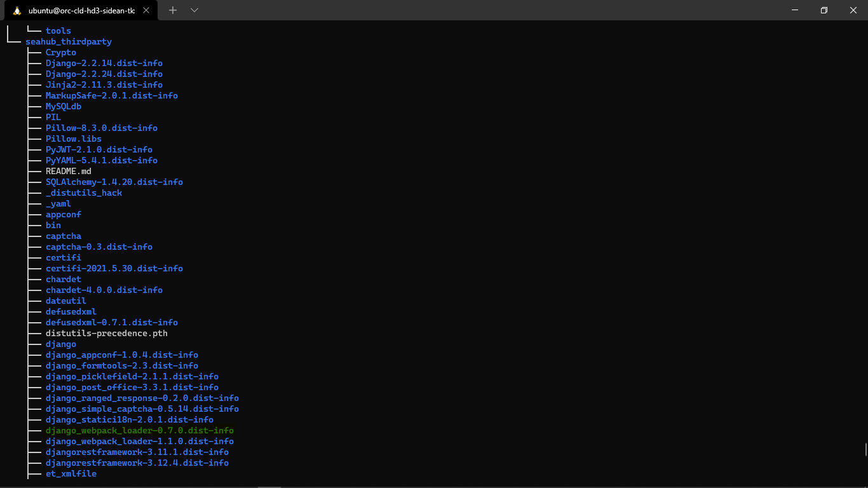This screenshot has height=488, width=868.
Task: Click the seahub_thirdparty directory name
Action: coord(69,42)
